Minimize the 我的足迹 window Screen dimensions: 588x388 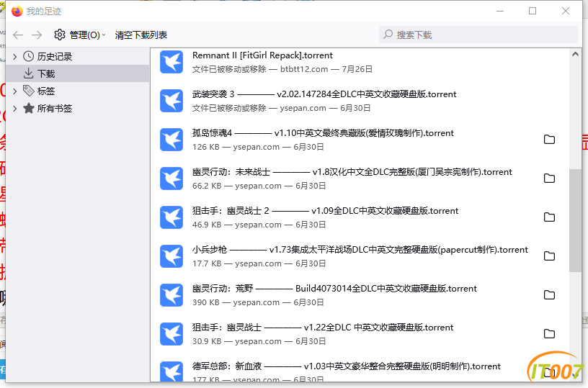pyautogui.click(x=500, y=12)
